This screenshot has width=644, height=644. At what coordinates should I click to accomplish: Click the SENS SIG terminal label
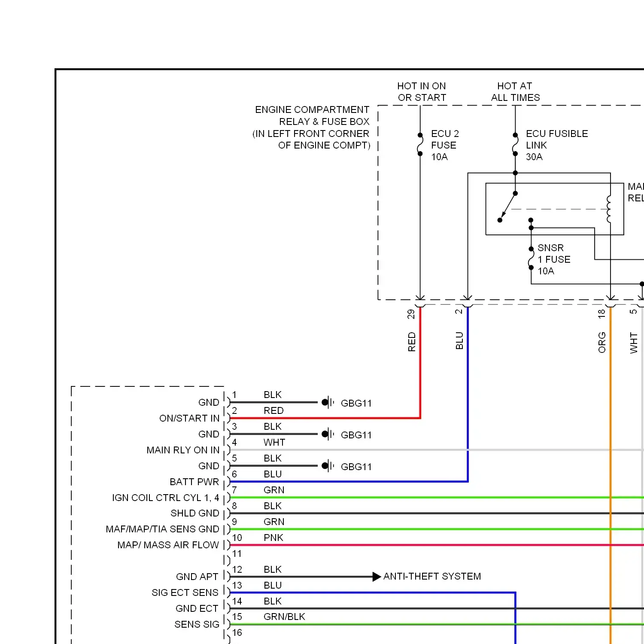(x=197, y=624)
